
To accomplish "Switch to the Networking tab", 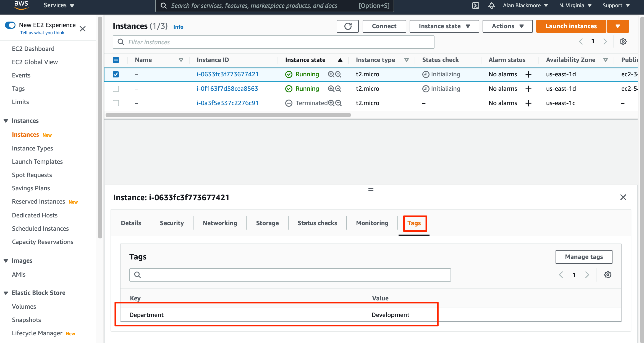I will pyautogui.click(x=220, y=223).
